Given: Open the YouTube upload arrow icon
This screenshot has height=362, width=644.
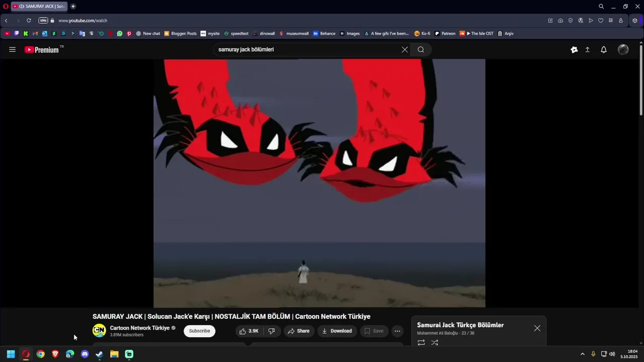Looking at the screenshot, I should (587, 49).
